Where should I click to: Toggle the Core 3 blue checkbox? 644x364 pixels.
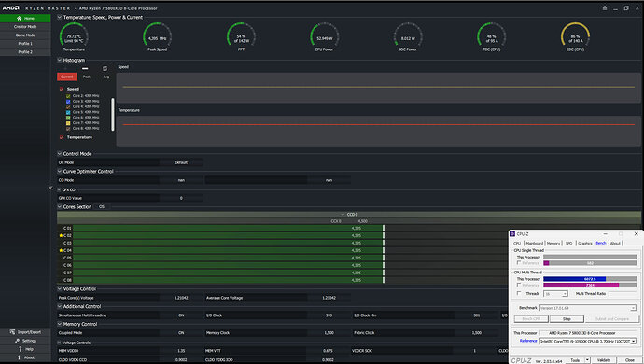(x=68, y=102)
